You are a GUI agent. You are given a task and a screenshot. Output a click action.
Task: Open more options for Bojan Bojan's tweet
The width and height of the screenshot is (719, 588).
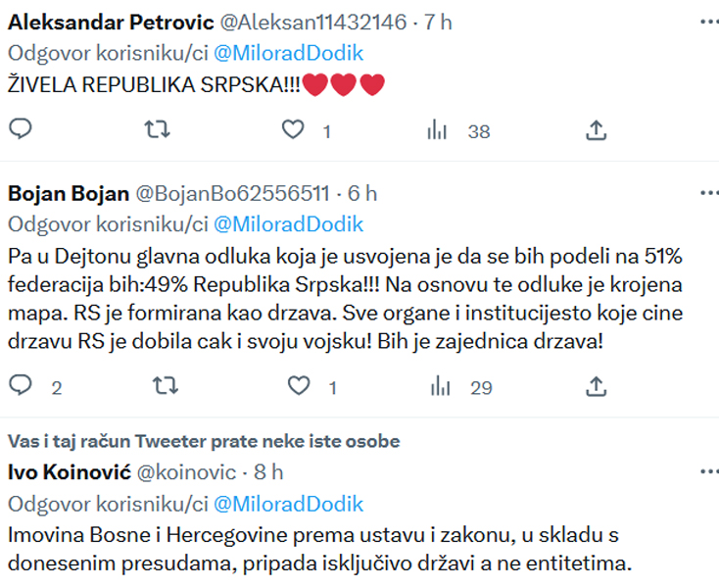(709, 193)
